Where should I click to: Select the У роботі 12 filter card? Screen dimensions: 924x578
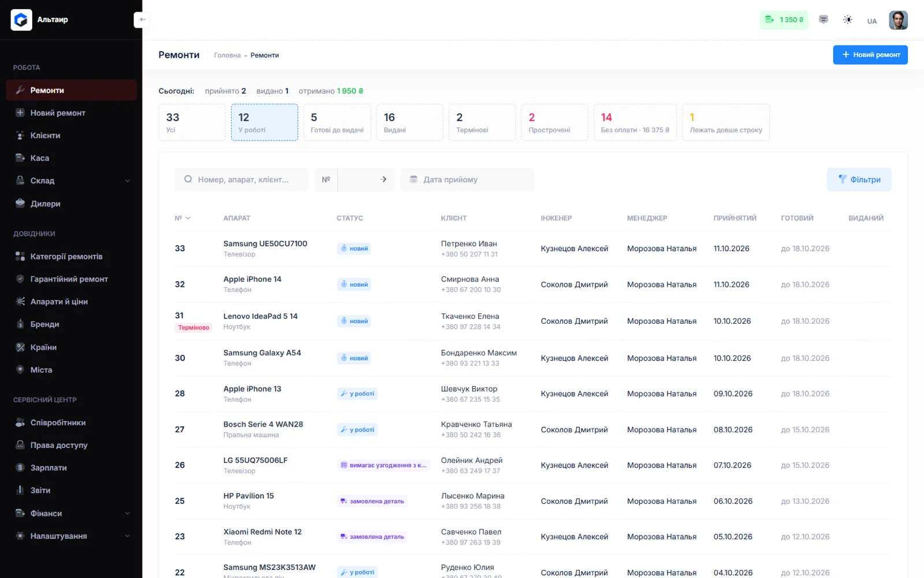point(264,123)
